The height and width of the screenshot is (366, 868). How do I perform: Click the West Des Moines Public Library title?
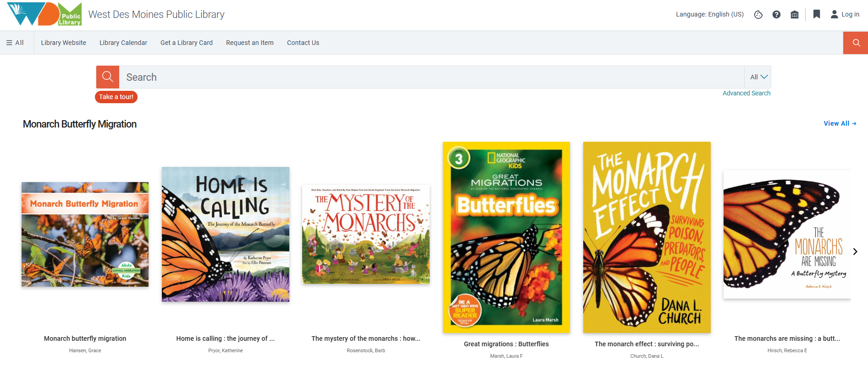point(156,14)
